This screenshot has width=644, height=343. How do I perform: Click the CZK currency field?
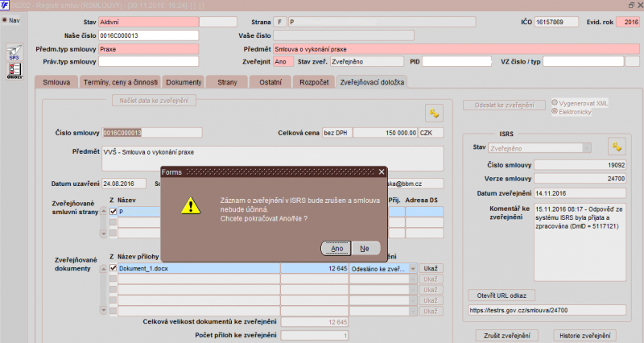point(431,133)
